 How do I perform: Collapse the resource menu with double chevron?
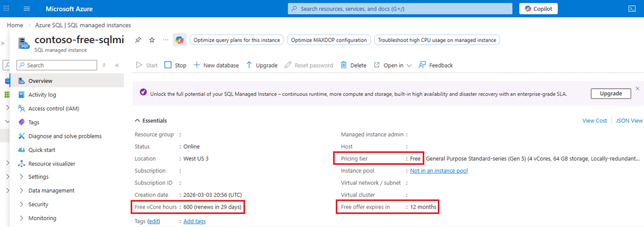tap(117, 65)
